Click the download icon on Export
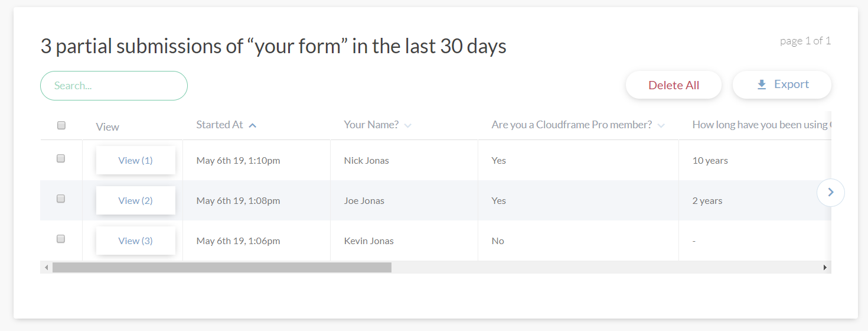The image size is (868, 331). [762, 85]
